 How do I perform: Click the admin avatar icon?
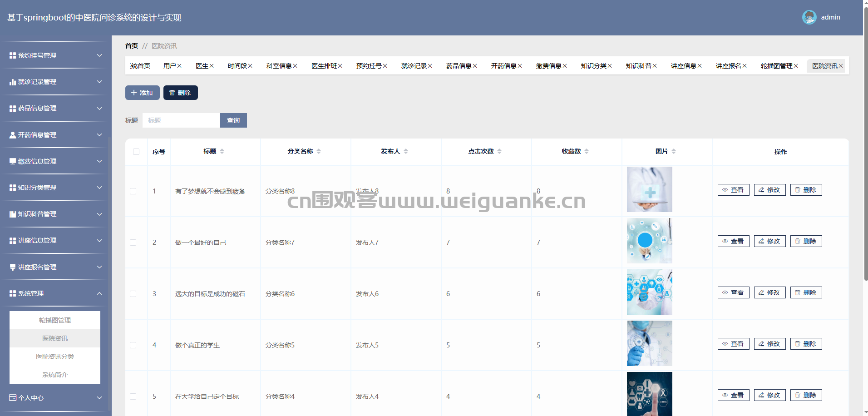(809, 17)
